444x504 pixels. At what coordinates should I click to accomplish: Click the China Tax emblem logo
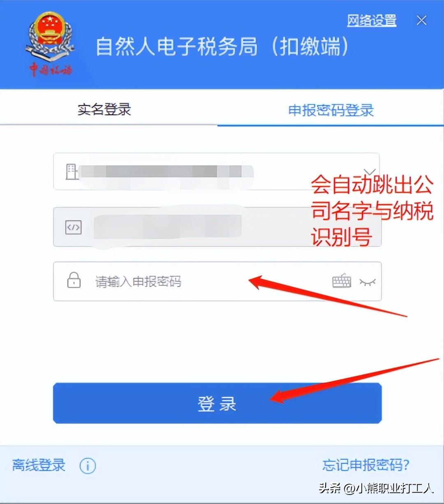click(50, 44)
